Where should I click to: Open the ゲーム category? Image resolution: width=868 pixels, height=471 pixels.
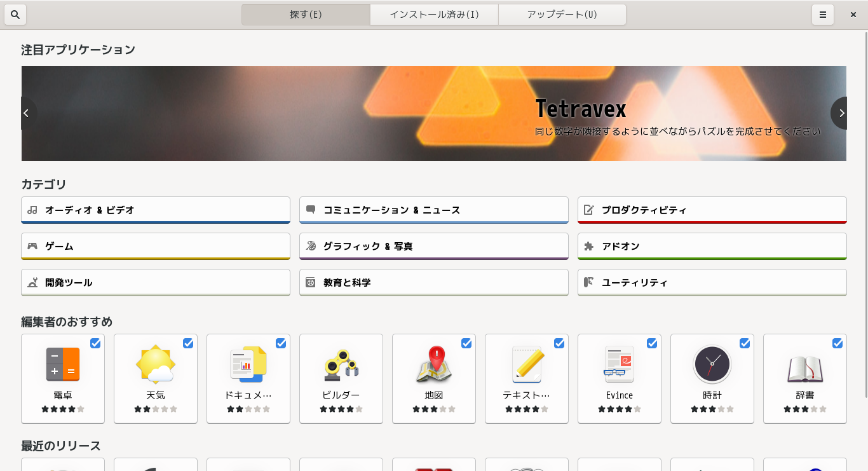coord(156,246)
